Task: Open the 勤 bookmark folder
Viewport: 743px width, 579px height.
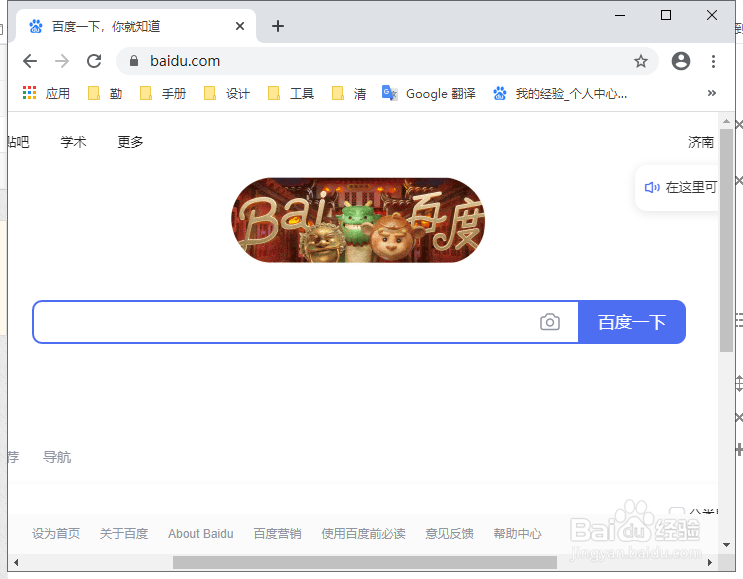Action: point(105,93)
